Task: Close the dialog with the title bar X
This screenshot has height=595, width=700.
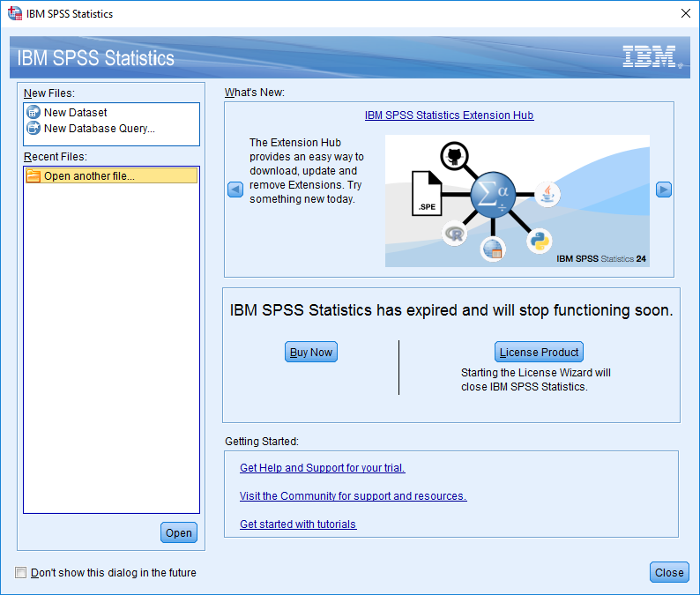Action: [x=686, y=13]
